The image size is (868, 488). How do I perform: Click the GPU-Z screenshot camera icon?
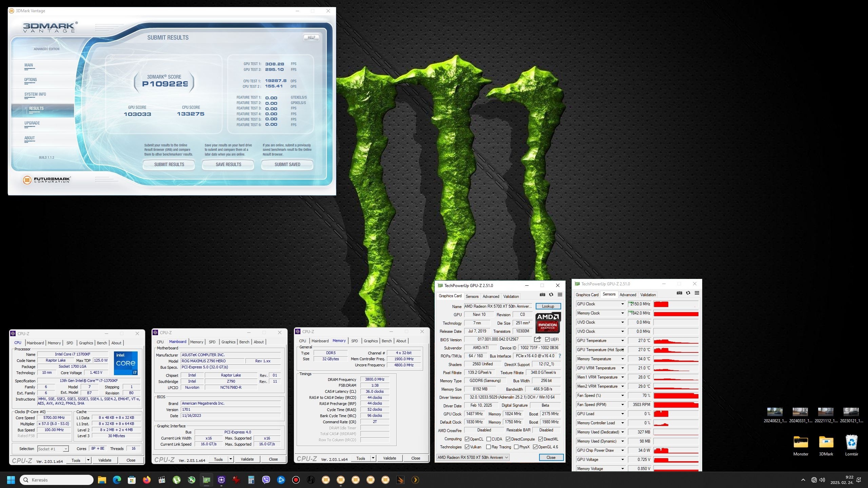pyautogui.click(x=542, y=294)
